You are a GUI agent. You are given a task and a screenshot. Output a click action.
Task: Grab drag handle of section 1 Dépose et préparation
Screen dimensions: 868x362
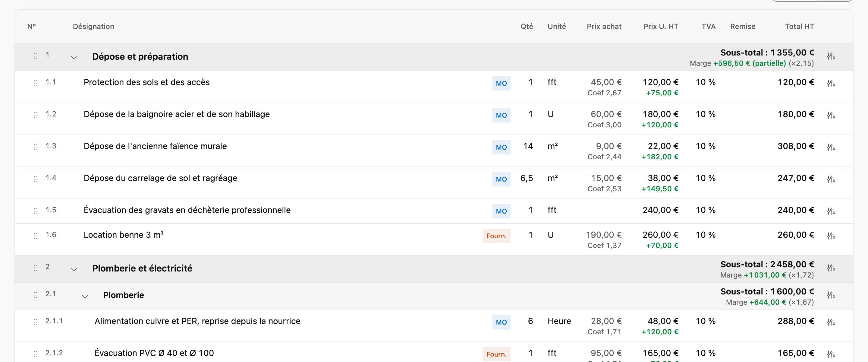tap(35, 56)
